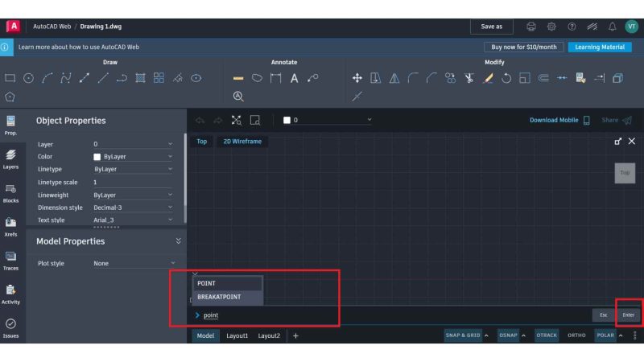644x362 pixels.
Task: Open the Text style dropdown
Action: coord(133,220)
